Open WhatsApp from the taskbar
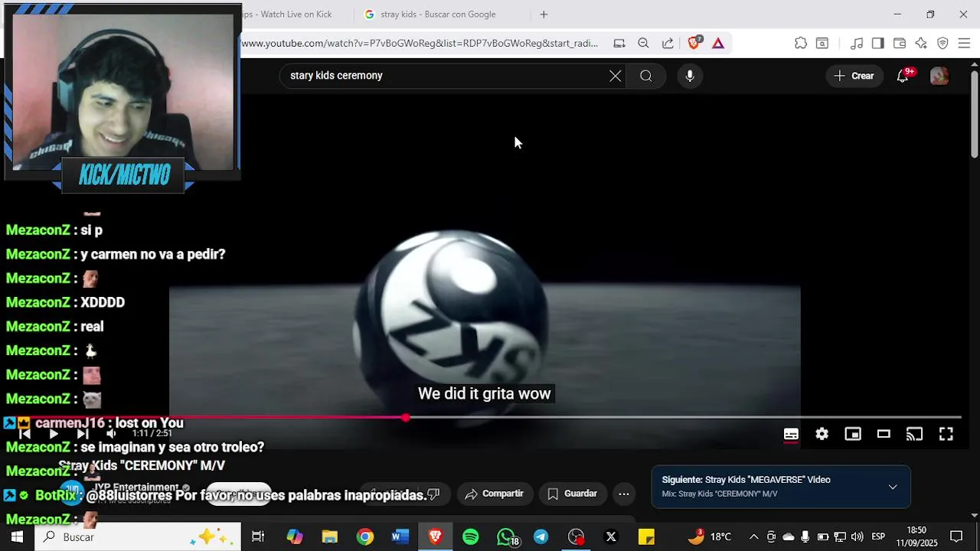This screenshot has height=551, width=980. [506, 536]
